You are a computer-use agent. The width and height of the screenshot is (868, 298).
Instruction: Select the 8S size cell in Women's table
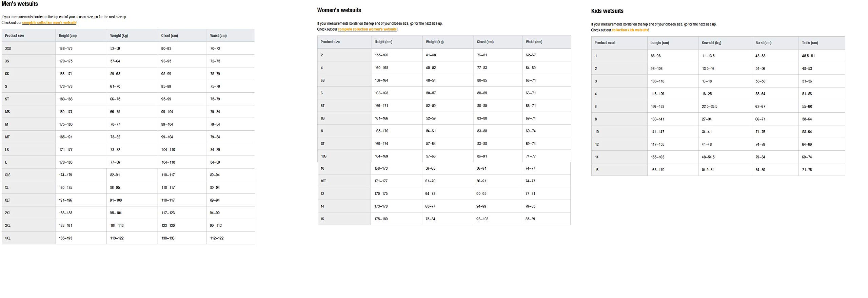click(x=344, y=118)
